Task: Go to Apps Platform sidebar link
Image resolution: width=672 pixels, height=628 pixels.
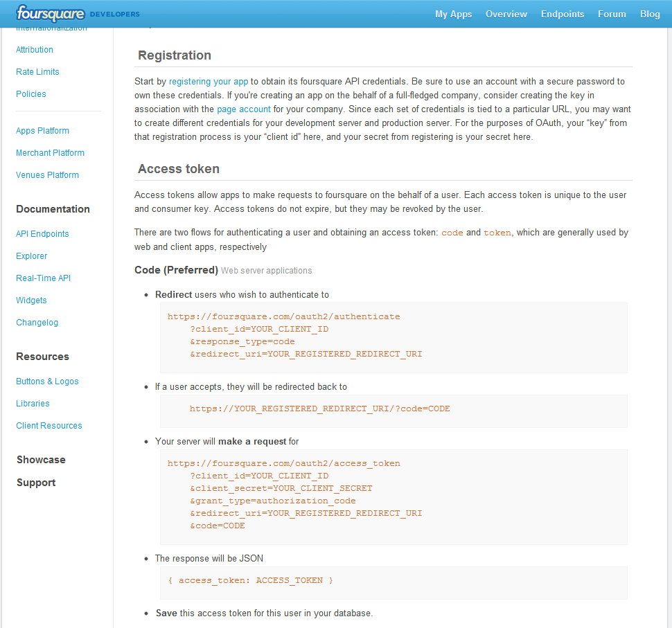Action: (x=42, y=131)
